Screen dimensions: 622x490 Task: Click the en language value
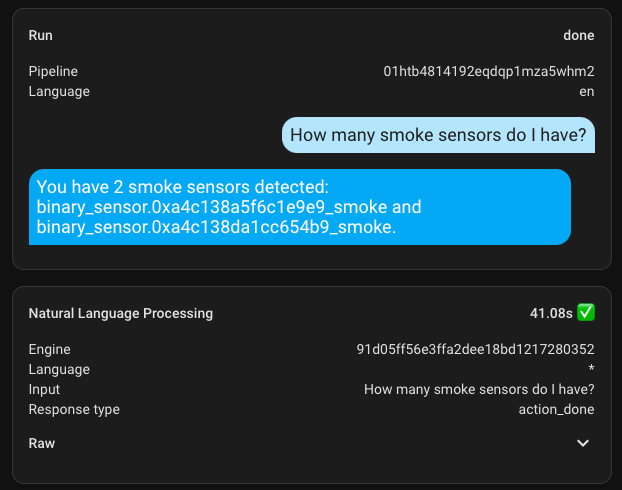[587, 92]
